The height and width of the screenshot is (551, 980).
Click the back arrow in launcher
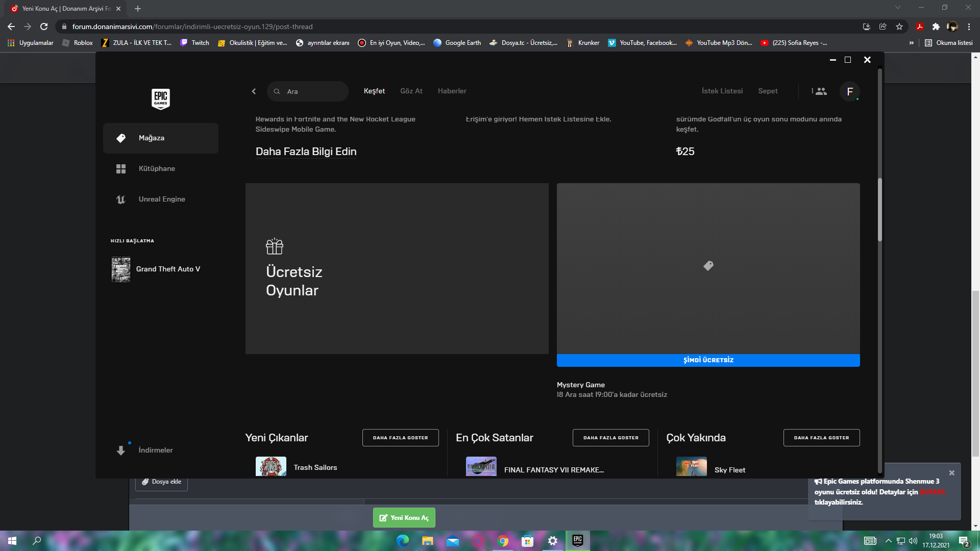254,91
